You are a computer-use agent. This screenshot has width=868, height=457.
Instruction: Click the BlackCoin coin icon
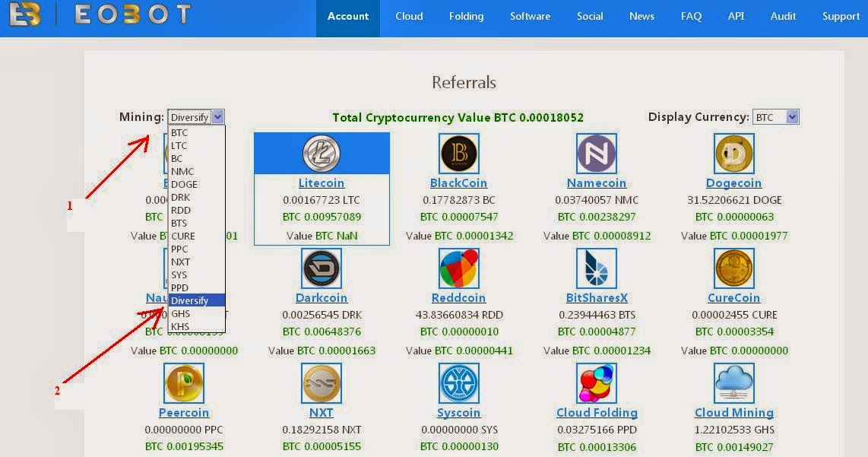(459, 154)
